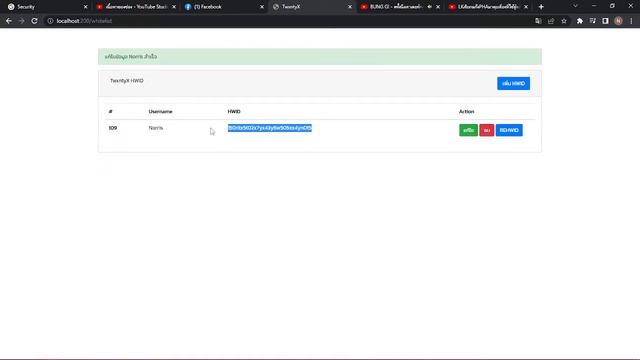Viewport: 640px width, 360px height.
Task: Click the username Norris cell
Action: (x=156, y=128)
